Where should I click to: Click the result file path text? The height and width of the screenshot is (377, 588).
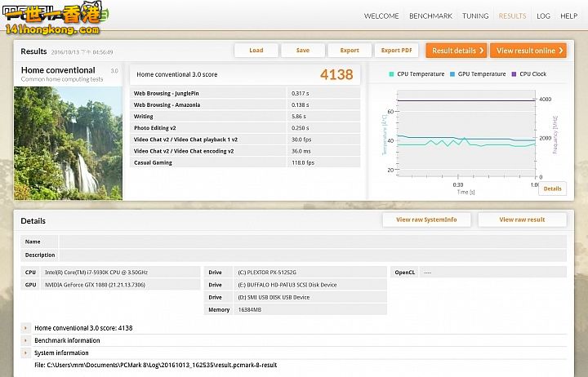(x=156, y=365)
